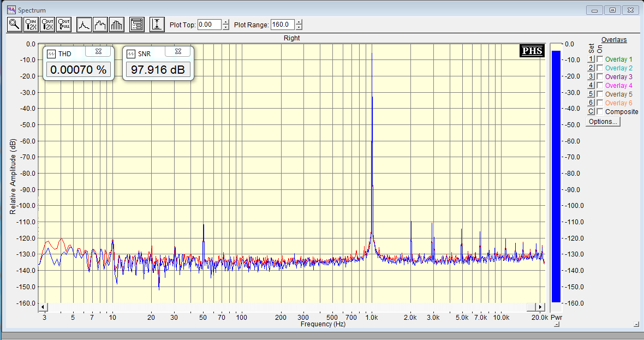Open overlay Options dialog

pos(603,122)
